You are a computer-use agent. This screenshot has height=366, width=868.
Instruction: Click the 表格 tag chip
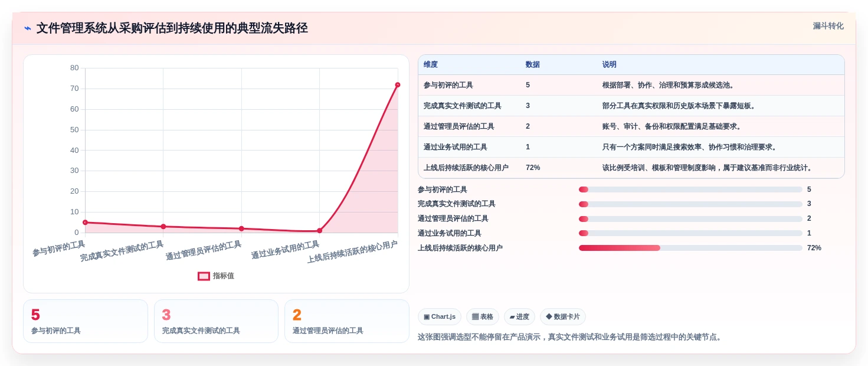(483, 317)
